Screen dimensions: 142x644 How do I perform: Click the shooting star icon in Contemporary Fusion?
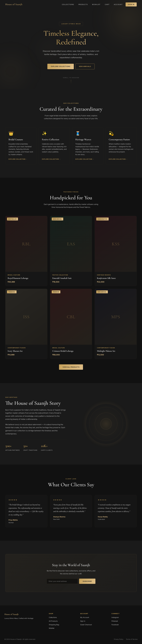[111, 133]
